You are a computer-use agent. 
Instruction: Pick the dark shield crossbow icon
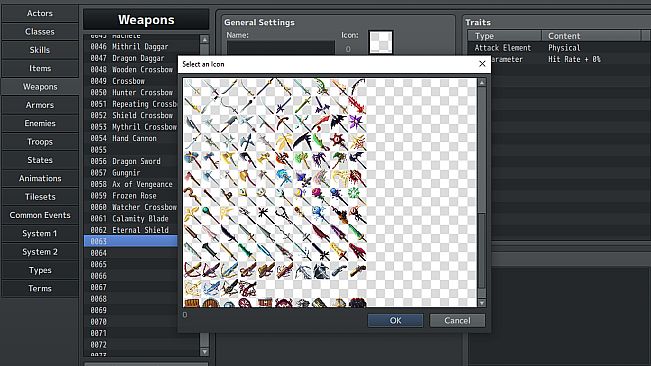pyautogui.click(x=321, y=270)
